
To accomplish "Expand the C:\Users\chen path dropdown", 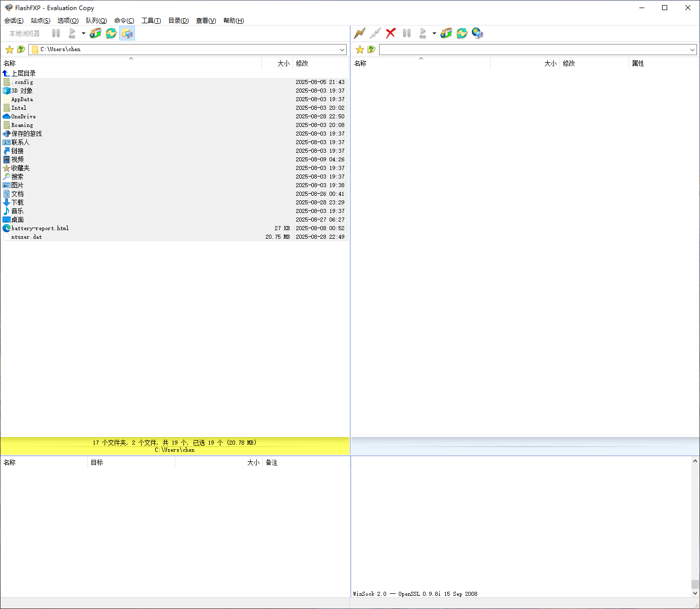I will coord(342,50).
